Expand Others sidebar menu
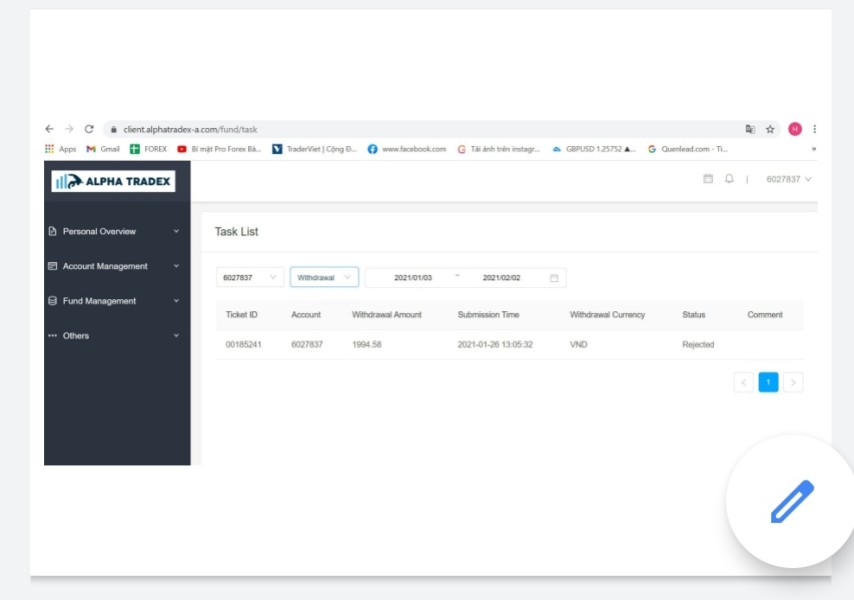 pyautogui.click(x=114, y=336)
